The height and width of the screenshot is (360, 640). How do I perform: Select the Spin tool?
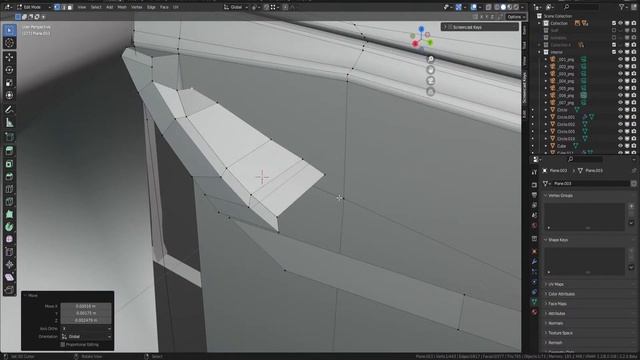coord(9,227)
